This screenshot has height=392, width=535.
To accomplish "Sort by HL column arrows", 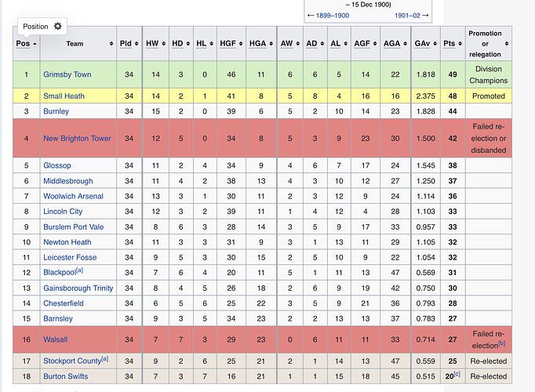I will pyautogui.click(x=211, y=44).
